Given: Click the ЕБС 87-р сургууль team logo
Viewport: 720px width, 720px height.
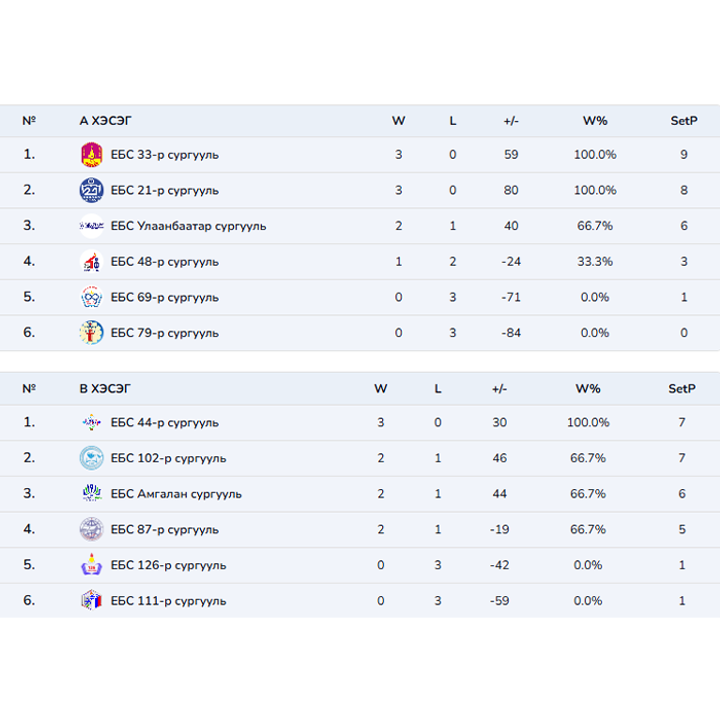Looking at the screenshot, I should tap(91, 529).
